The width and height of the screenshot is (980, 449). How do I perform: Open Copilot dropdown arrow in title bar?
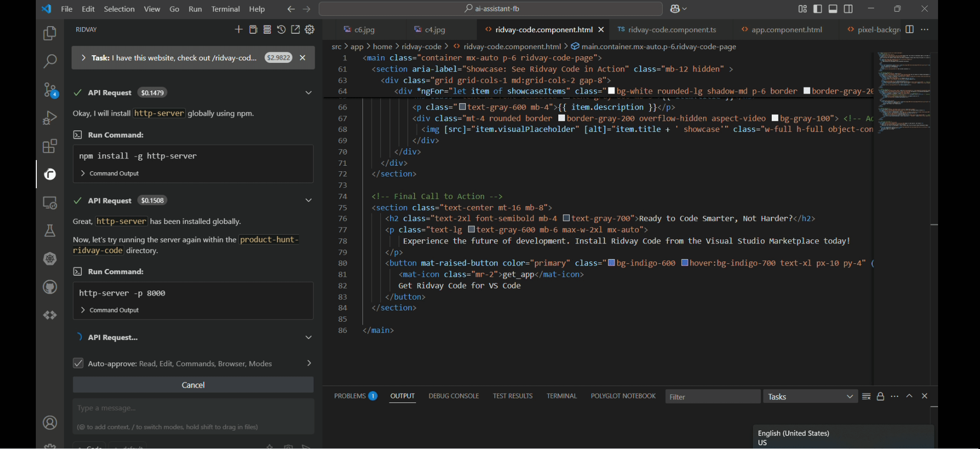685,9
